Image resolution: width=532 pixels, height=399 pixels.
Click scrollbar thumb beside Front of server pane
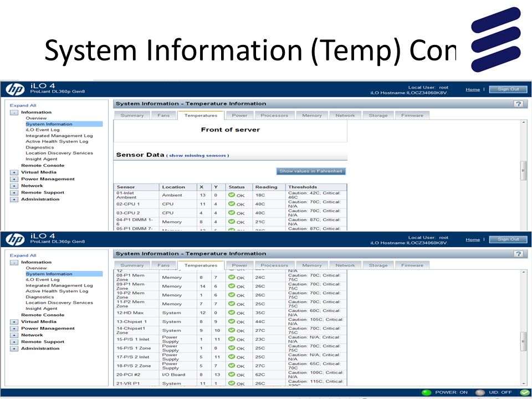click(x=524, y=171)
